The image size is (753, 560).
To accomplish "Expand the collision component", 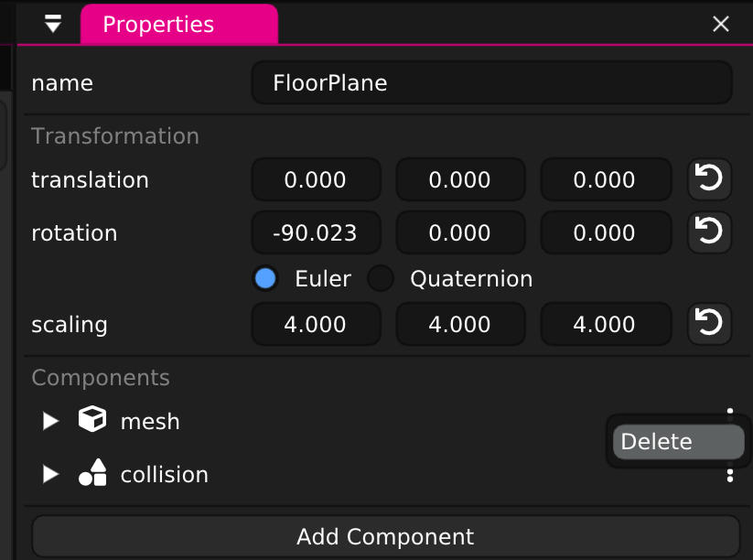I will (50, 475).
